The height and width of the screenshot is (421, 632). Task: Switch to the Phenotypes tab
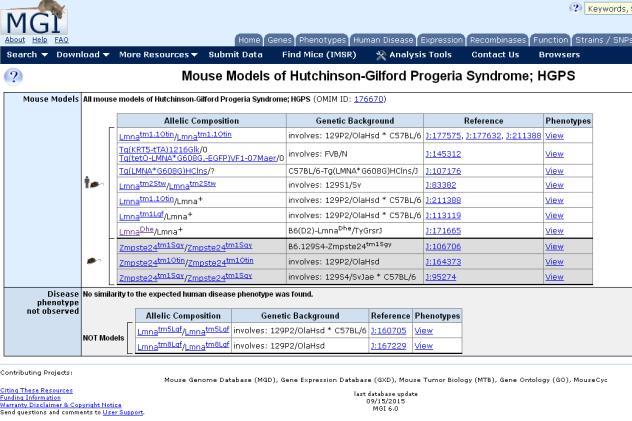coord(322,40)
